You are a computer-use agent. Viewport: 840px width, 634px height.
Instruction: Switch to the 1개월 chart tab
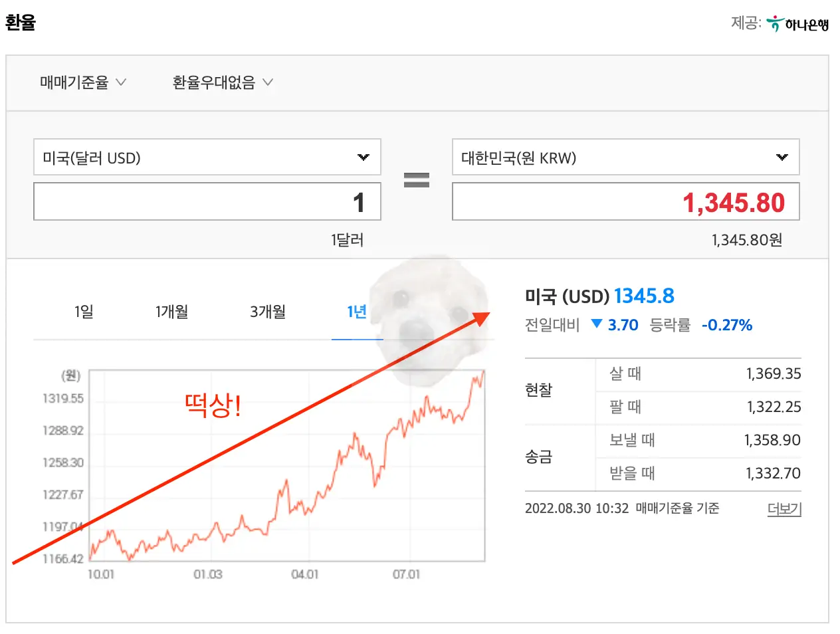pos(171,312)
